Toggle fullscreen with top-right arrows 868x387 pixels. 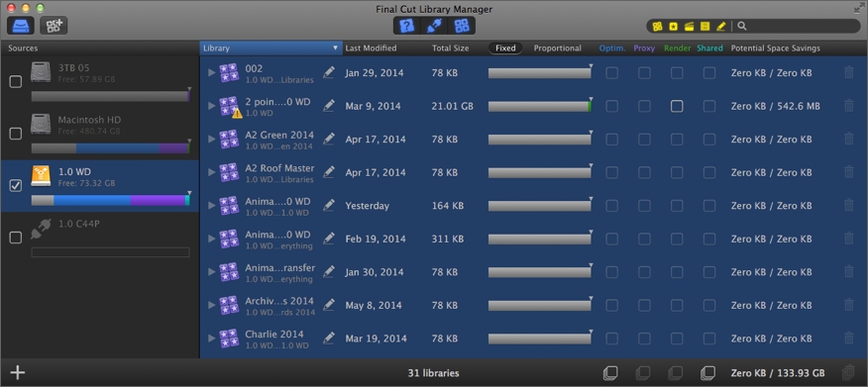coord(859,8)
